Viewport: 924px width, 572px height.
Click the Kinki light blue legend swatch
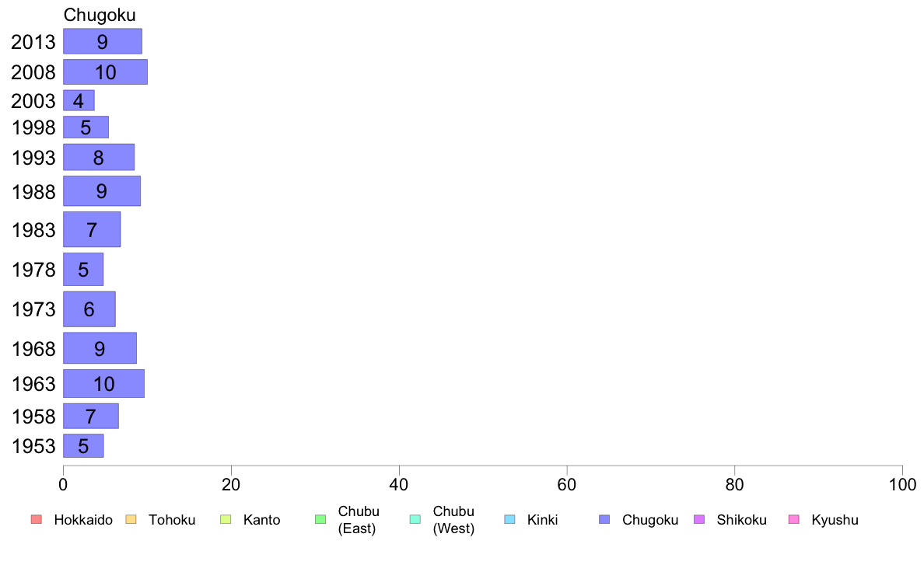[x=509, y=520]
